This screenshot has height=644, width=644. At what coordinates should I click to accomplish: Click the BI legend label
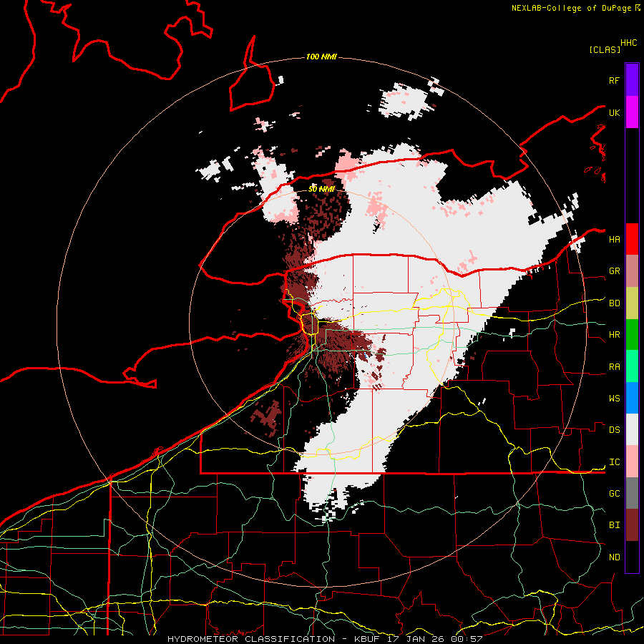pos(614,525)
